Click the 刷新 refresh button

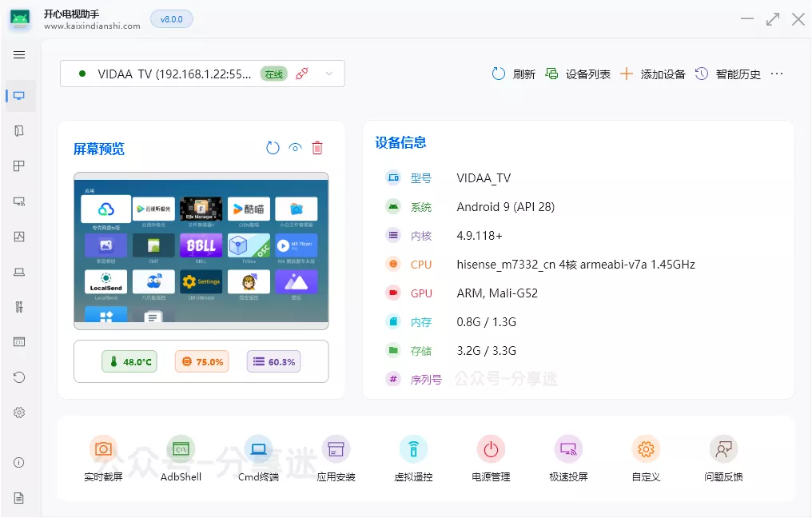click(513, 74)
